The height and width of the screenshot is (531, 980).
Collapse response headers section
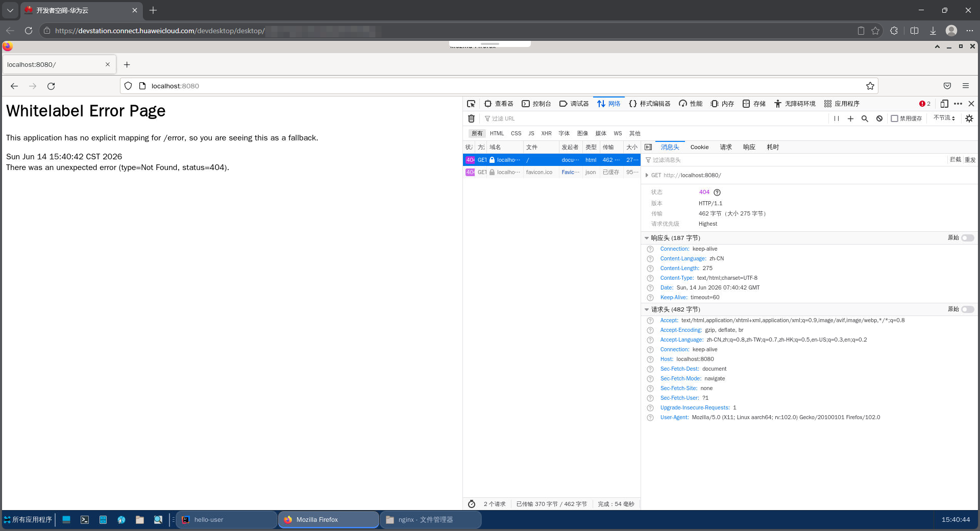click(x=647, y=238)
